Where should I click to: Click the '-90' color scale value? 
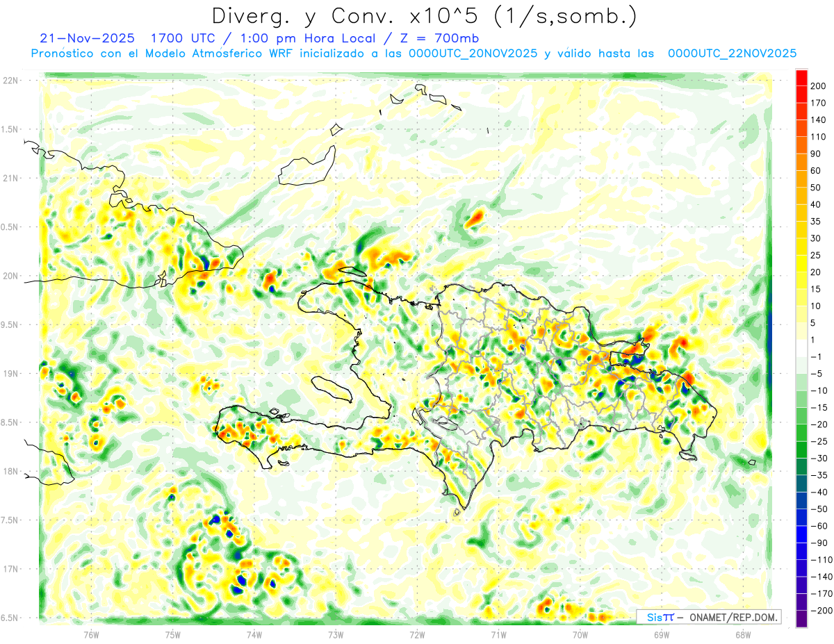[x=820, y=543]
